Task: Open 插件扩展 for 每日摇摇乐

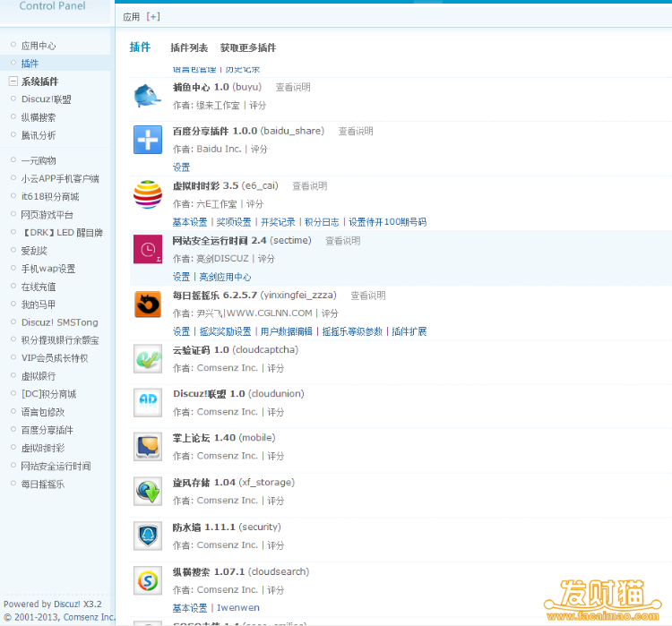Action: click(409, 331)
